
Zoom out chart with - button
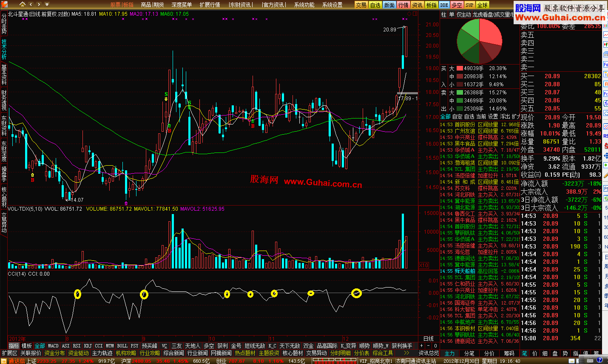429,346
